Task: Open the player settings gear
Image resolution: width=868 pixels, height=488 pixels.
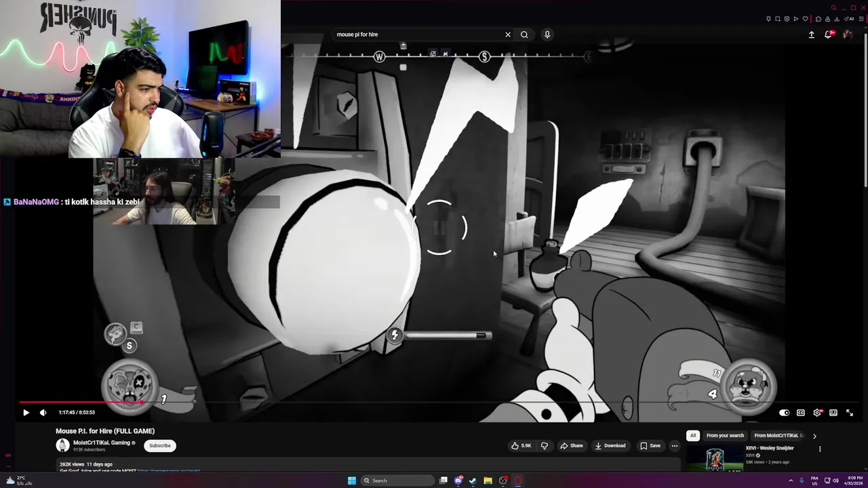Action: tap(817, 412)
